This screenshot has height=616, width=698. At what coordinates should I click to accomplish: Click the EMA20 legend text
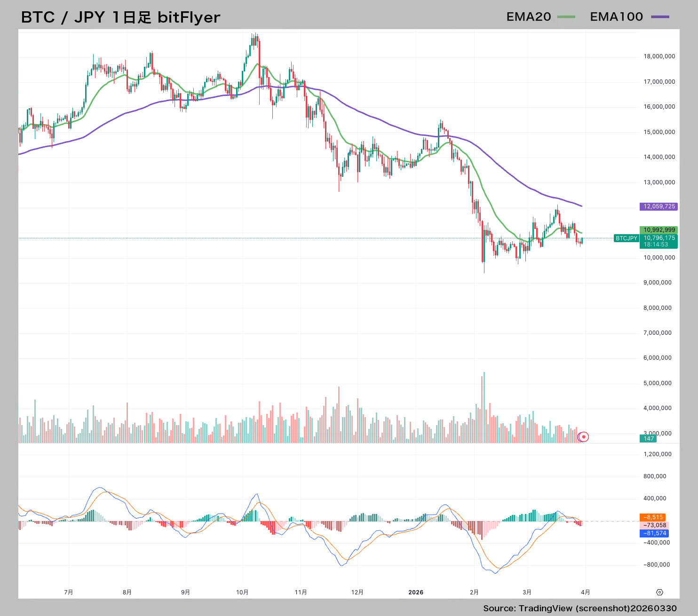click(529, 17)
